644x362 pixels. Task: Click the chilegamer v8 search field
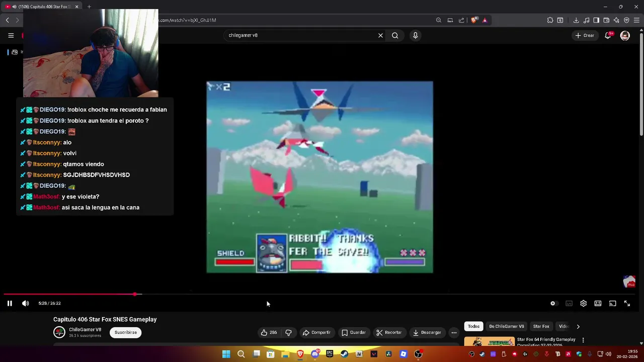(300, 35)
